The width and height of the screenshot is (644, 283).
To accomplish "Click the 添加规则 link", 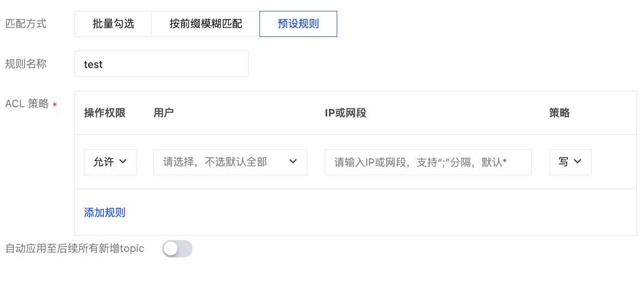I will click(x=104, y=212).
